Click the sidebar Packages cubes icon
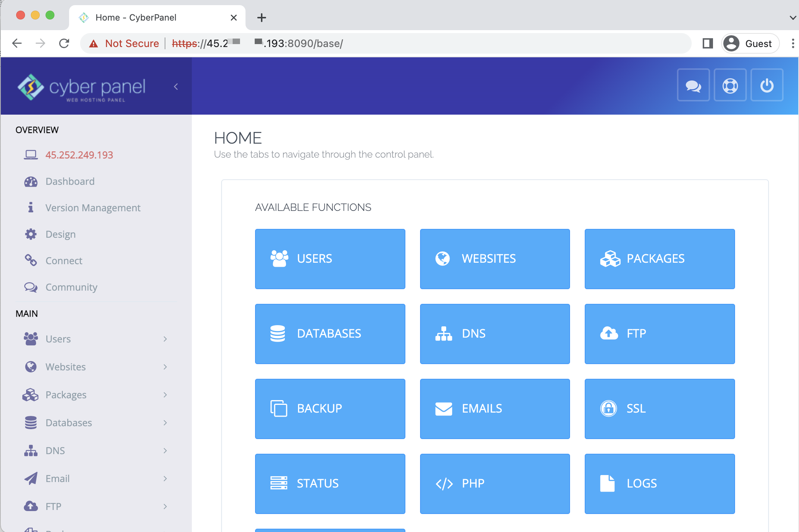Image resolution: width=799 pixels, height=532 pixels. 31,395
